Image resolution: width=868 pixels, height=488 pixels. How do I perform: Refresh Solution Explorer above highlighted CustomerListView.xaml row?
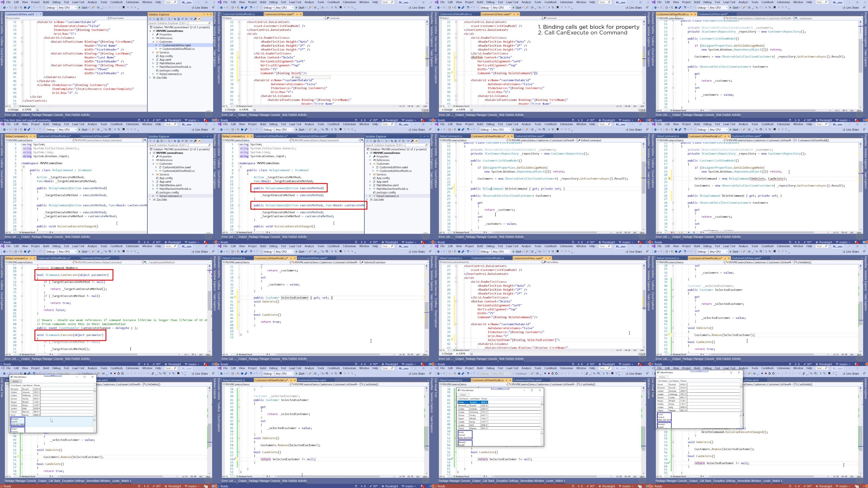point(179,19)
